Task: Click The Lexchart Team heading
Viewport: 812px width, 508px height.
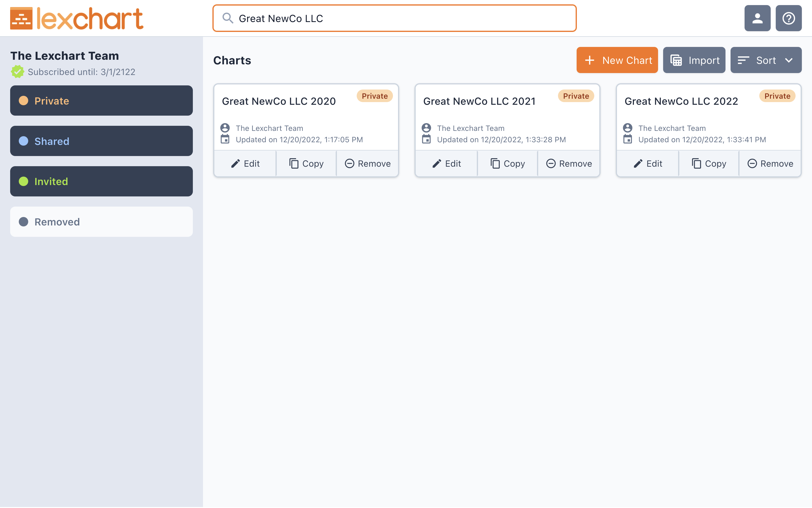Action: click(65, 56)
